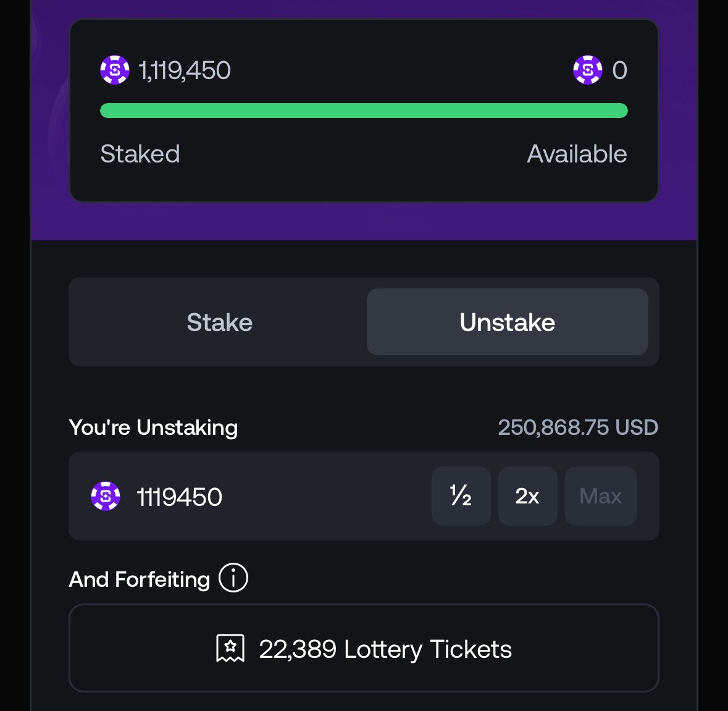Image resolution: width=728 pixels, height=711 pixels.
Task: Halve the amount with the ½ button
Action: pos(461,496)
